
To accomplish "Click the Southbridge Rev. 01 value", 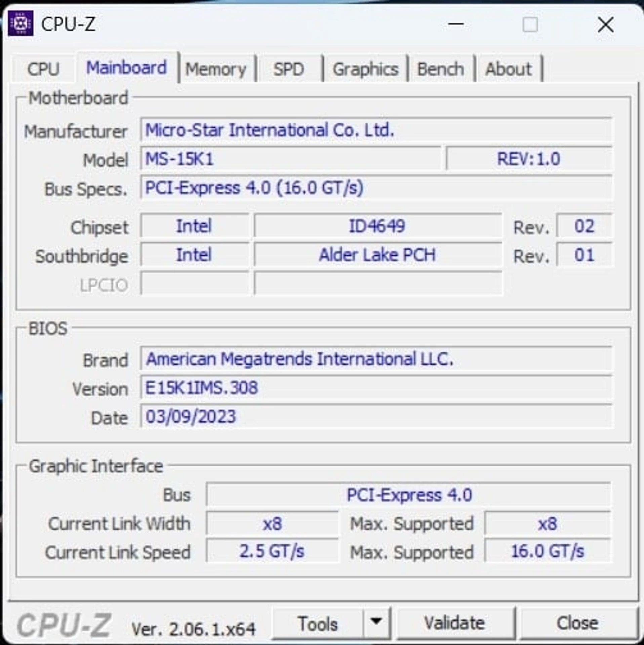I will 584,255.
